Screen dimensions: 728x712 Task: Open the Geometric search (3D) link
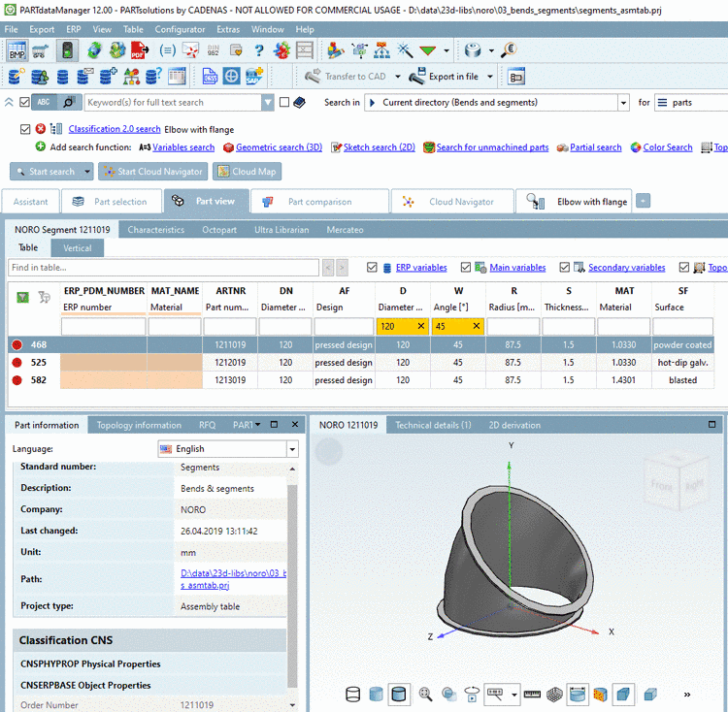point(279,147)
